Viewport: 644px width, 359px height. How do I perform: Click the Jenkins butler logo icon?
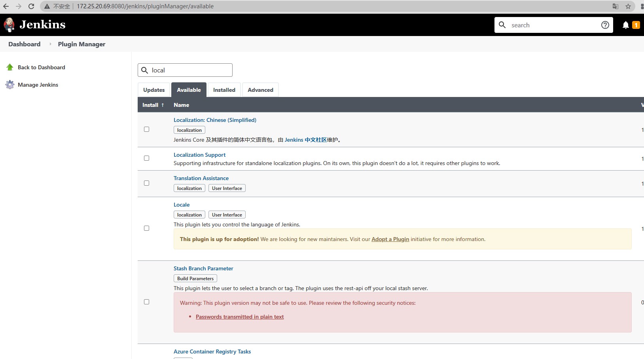point(9,25)
